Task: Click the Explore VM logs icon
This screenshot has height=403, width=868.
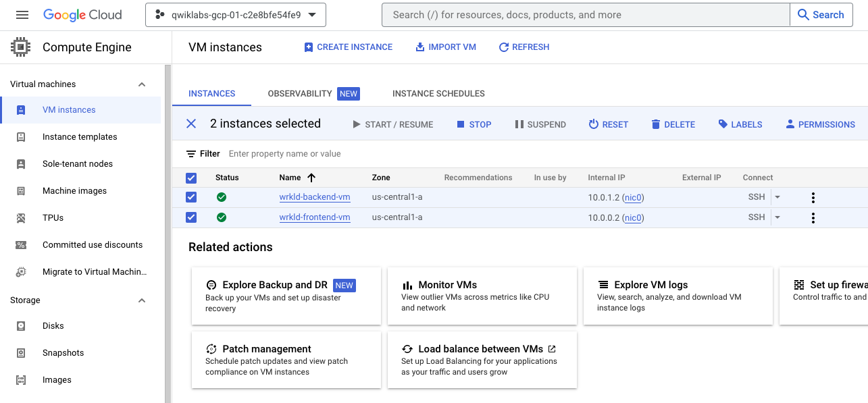Action: [603, 285]
